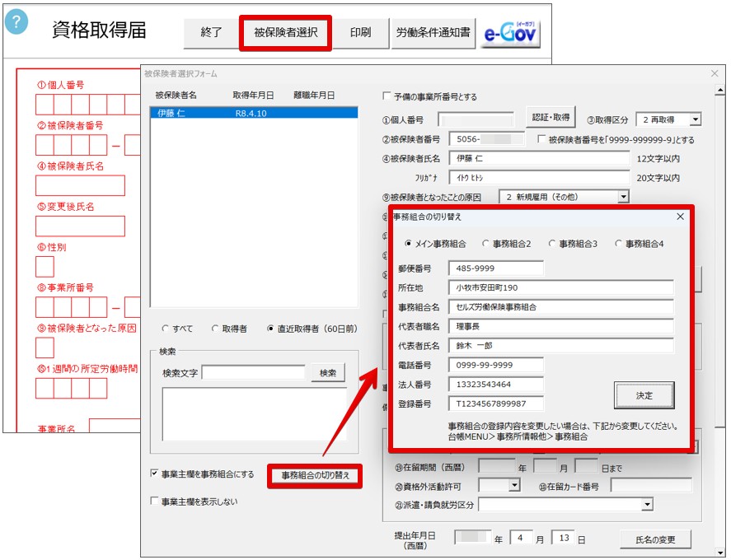Choose the 事務組合4 radio option
731x560 pixels.
coord(619,244)
